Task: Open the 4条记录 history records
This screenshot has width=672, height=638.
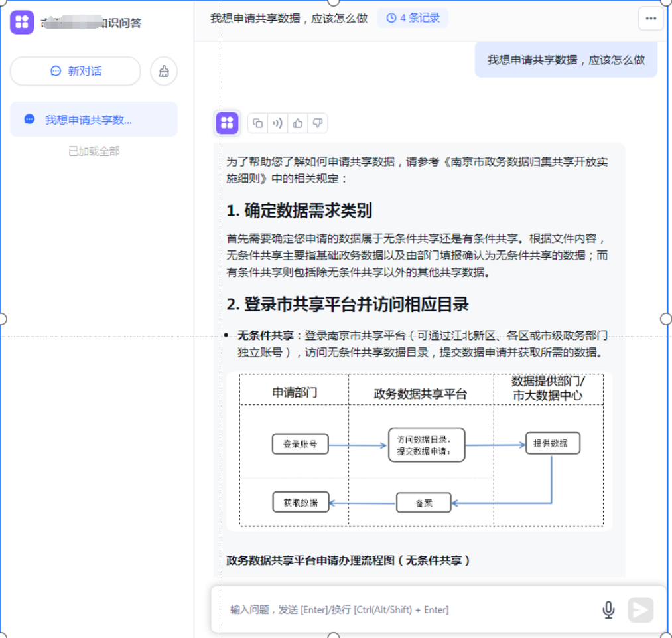Action: 413,18
